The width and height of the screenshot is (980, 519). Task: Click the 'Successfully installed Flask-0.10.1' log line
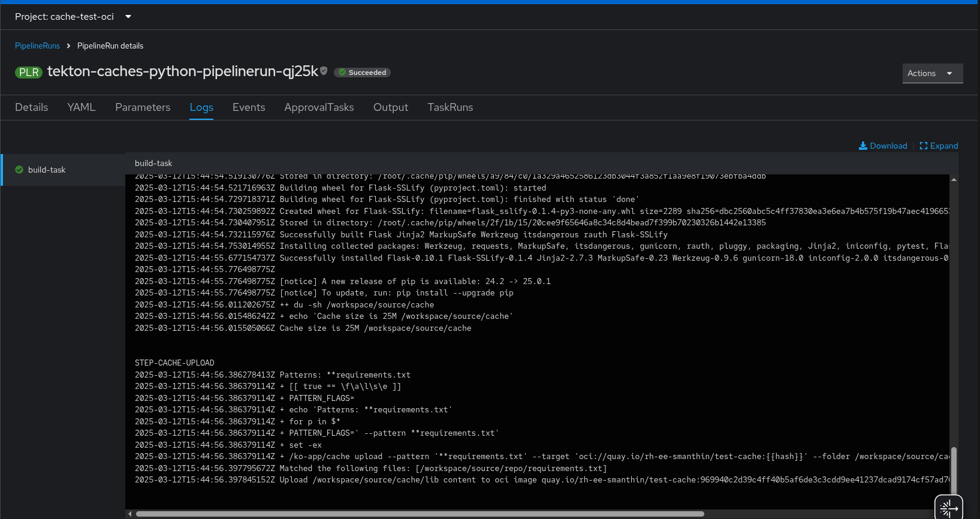(x=542, y=258)
